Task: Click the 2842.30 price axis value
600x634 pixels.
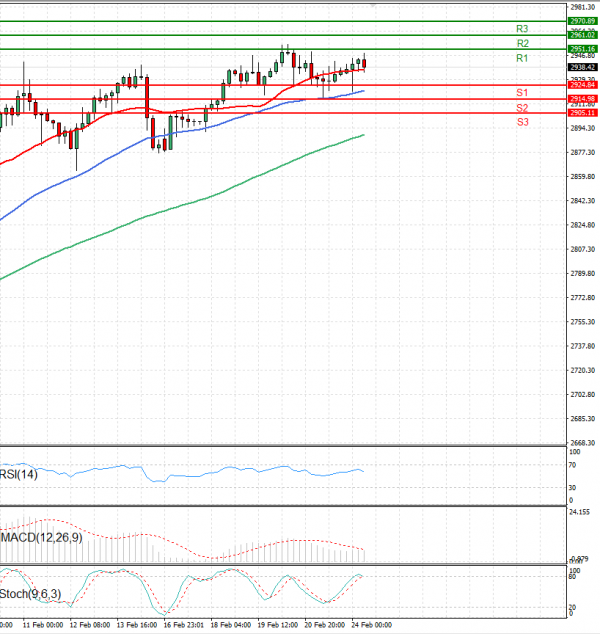Action: point(583,201)
